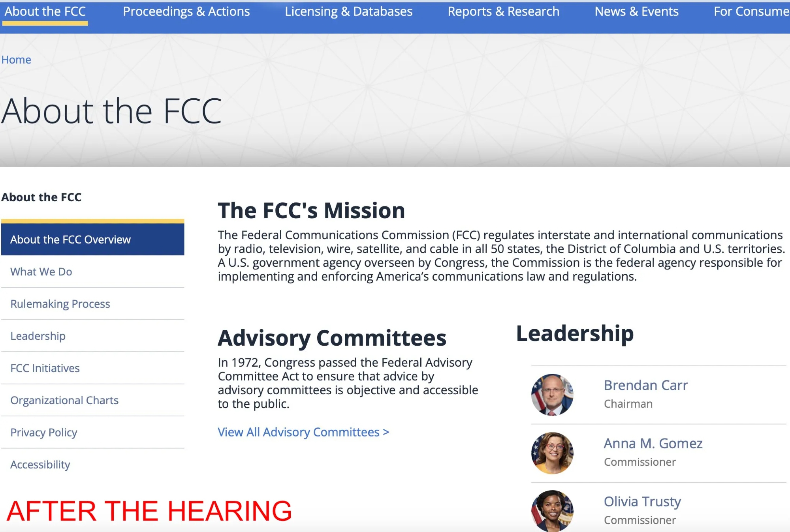Click View All Advisory Committees link
This screenshot has width=790, height=532.
pos(303,432)
